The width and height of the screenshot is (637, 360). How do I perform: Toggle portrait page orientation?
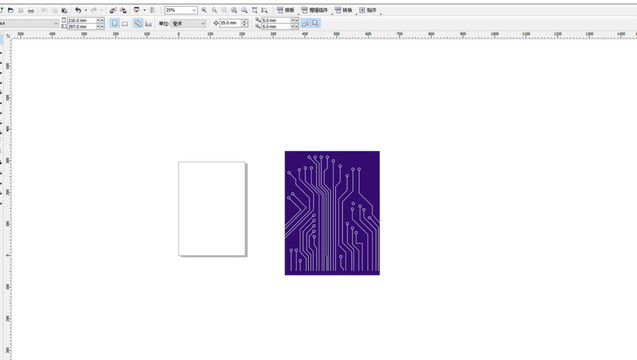[115, 24]
